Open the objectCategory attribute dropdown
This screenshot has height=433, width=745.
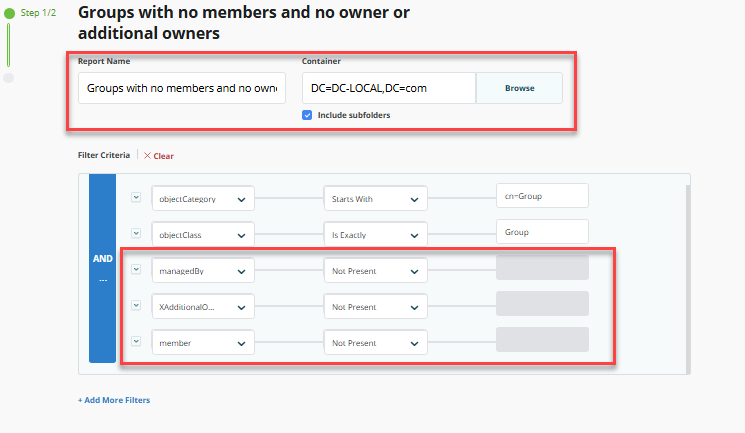tap(203, 199)
